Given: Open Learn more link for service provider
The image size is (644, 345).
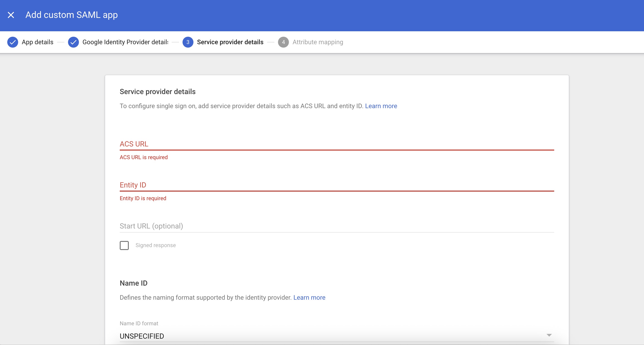Looking at the screenshot, I should (381, 106).
